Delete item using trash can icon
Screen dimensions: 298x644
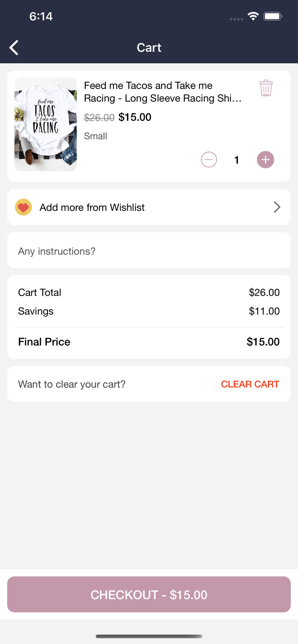(x=266, y=88)
